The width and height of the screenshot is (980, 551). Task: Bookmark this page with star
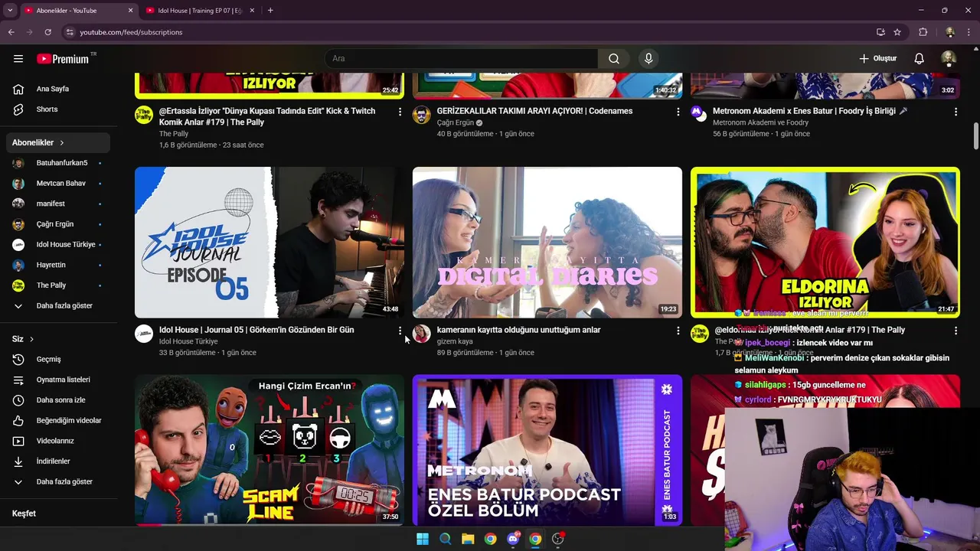[x=897, y=32]
